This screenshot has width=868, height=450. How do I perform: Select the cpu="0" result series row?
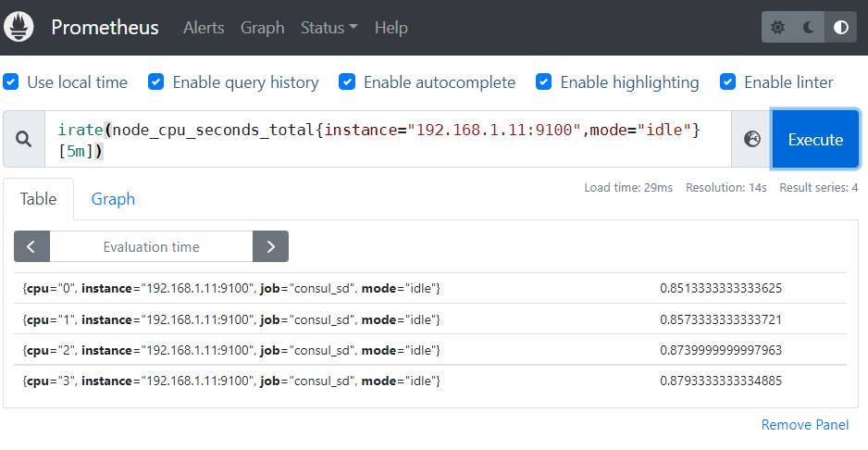[430, 288]
